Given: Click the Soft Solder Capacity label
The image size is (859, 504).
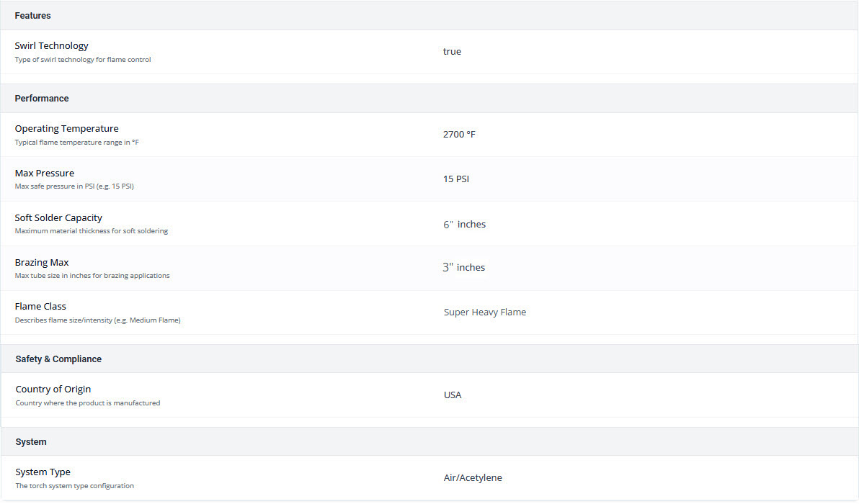Looking at the screenshot, I should tap(58, 217).
